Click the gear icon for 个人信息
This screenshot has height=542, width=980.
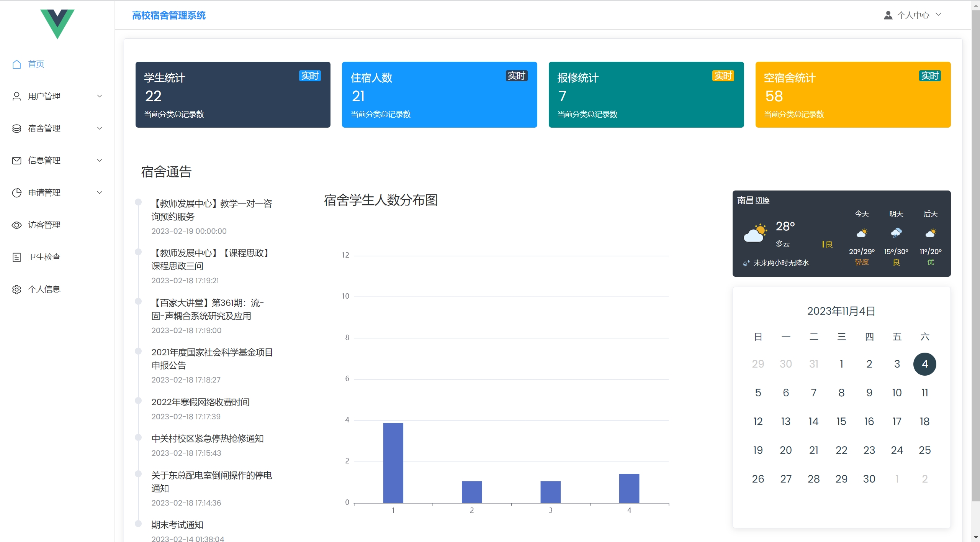(x=16, y=289)
